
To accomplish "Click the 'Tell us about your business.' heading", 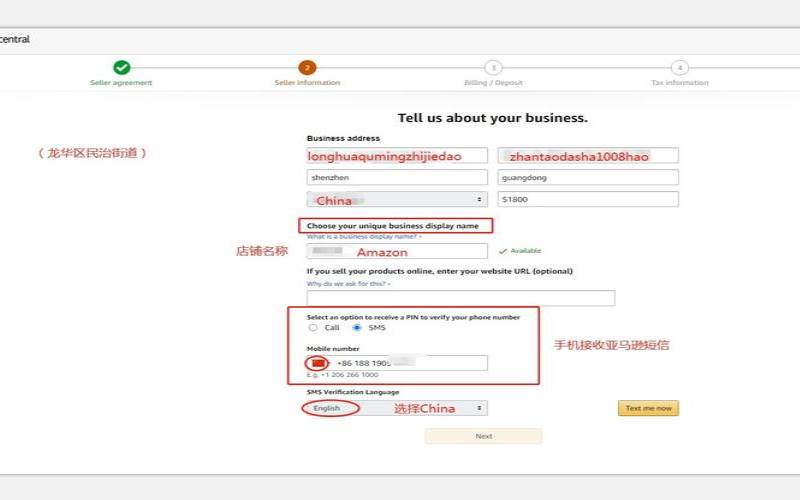I will tap(493, 118).
